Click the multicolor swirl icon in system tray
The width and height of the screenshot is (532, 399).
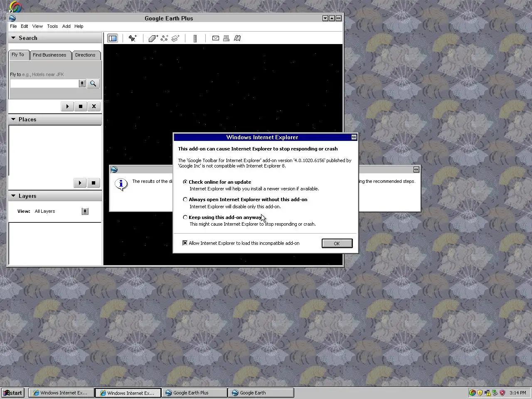473,393
